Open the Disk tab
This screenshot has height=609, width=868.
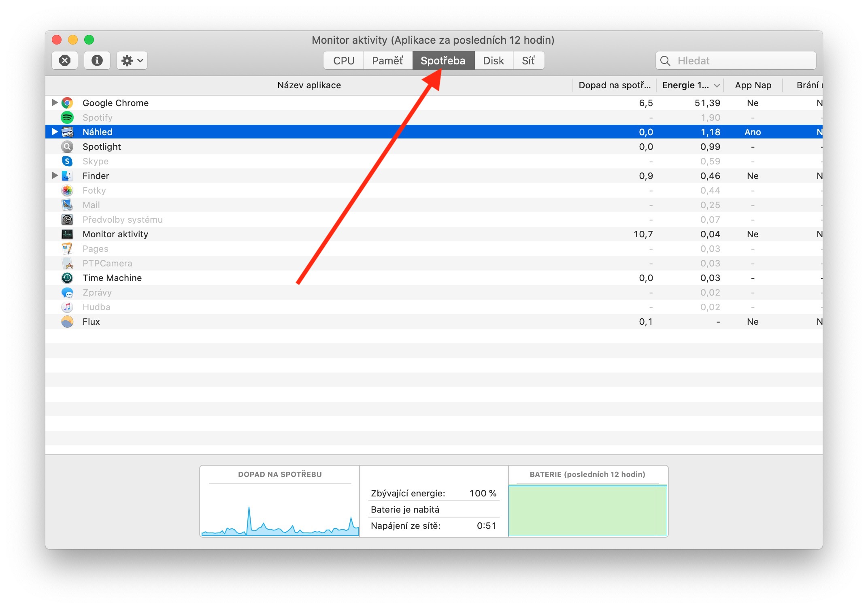tap(493, 61)
